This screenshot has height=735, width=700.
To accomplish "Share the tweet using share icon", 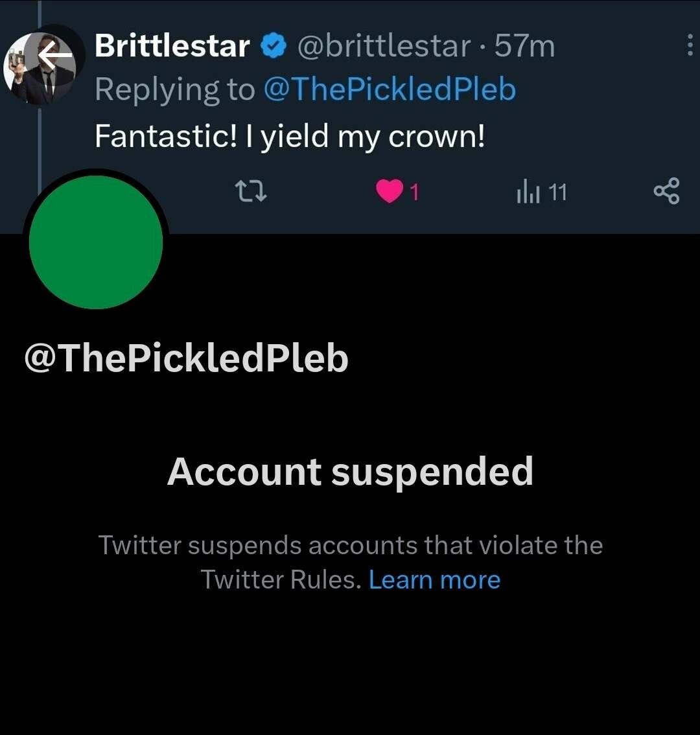I will click(x=666, y=191).
